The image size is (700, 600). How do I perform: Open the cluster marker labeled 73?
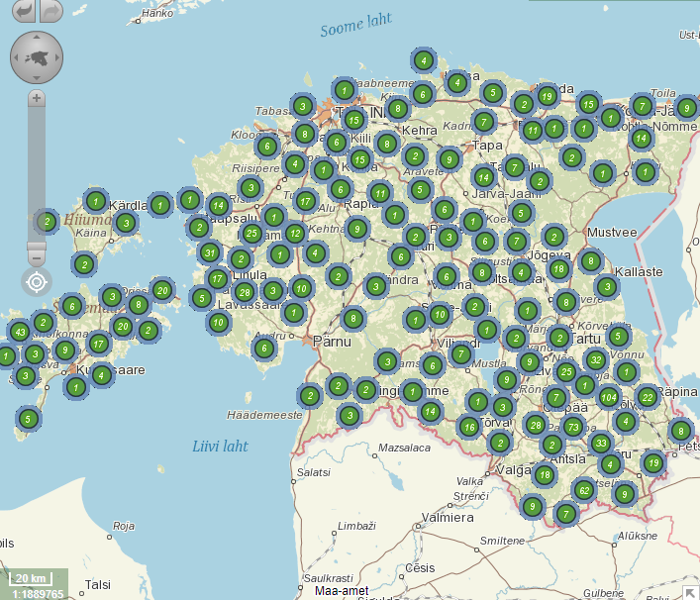pyautogui.click(x=573, y=427)
